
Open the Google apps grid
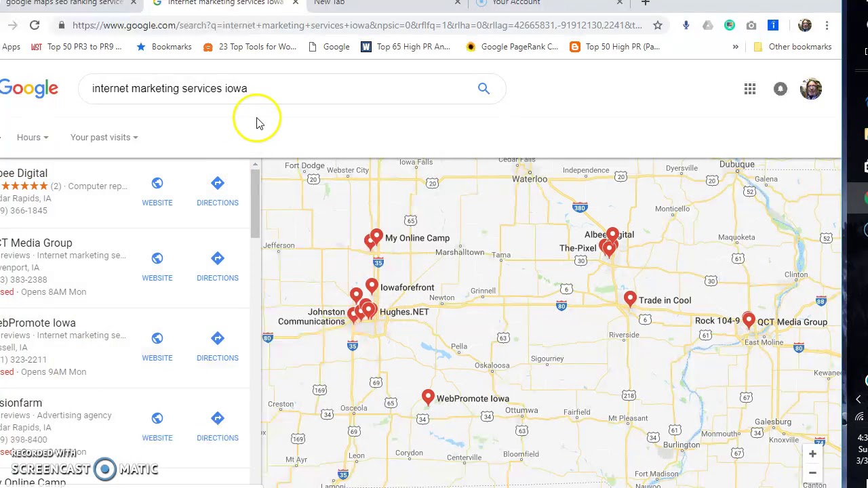pyautogui.click(x=750, y=89)
